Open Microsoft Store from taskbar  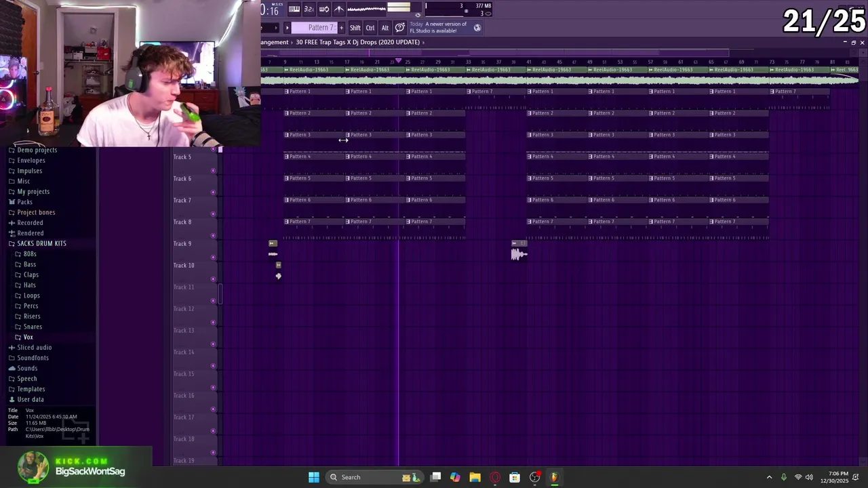pos(515,477)
